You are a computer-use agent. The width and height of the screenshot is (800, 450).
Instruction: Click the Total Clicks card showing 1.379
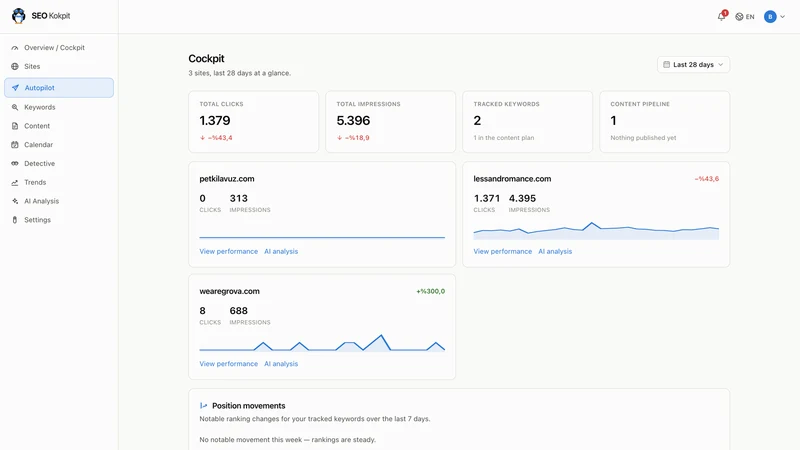coord(254,122)
